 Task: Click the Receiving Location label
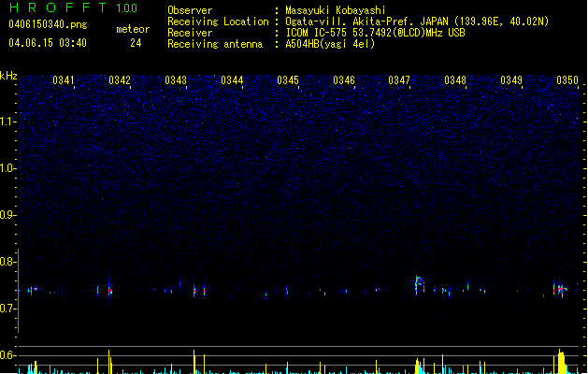point(218,22)
